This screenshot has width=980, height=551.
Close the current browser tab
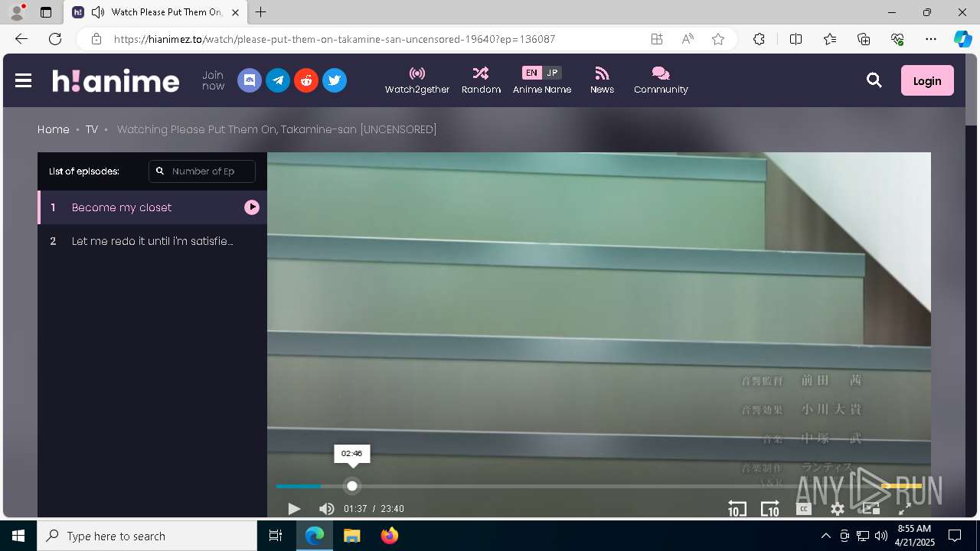pos(235,12)
